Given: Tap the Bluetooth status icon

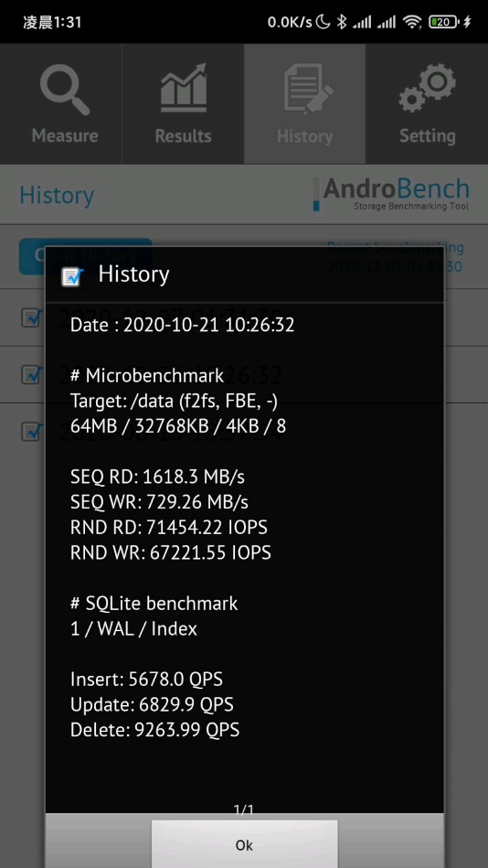Looking at the screenshot, I should coord(342,22).
